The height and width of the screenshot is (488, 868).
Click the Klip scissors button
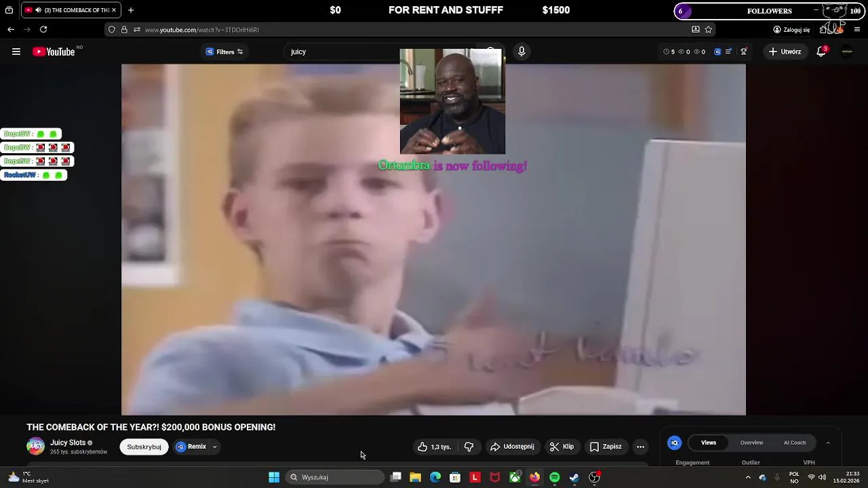coord(561,447)
